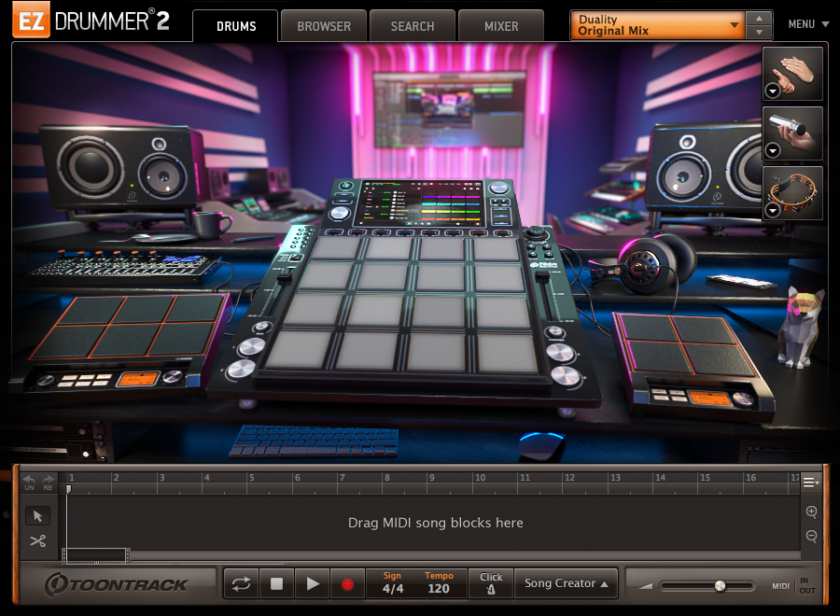Select the arrow pointer tool
Screen dimensions: 840x616
tap(37, 516)
